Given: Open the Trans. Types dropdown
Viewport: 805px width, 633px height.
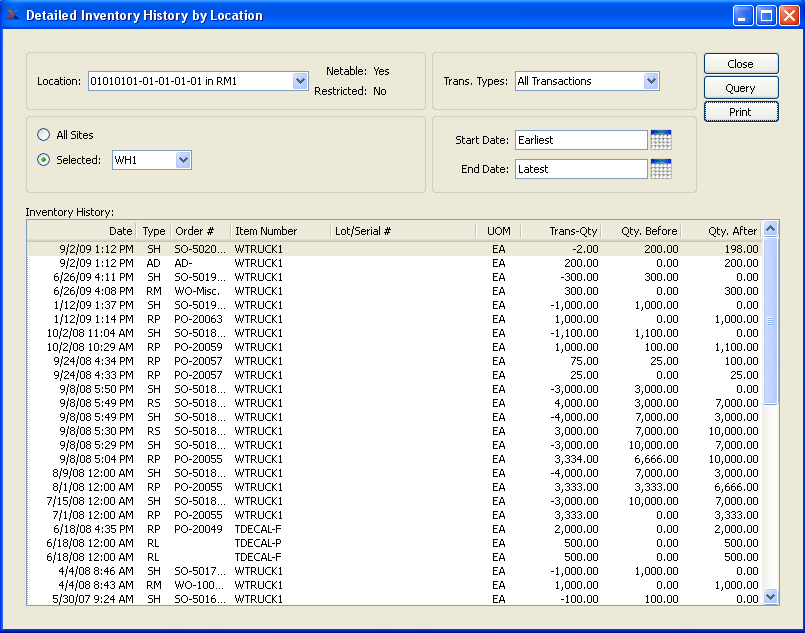Looking at the screenshot, I should point(651,81).
